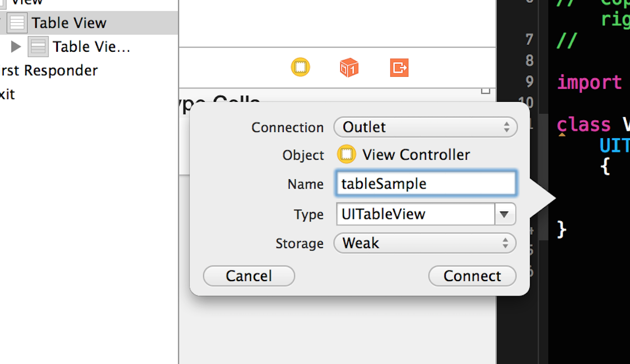Click the Type text field showing UITableView

(415, 214)
